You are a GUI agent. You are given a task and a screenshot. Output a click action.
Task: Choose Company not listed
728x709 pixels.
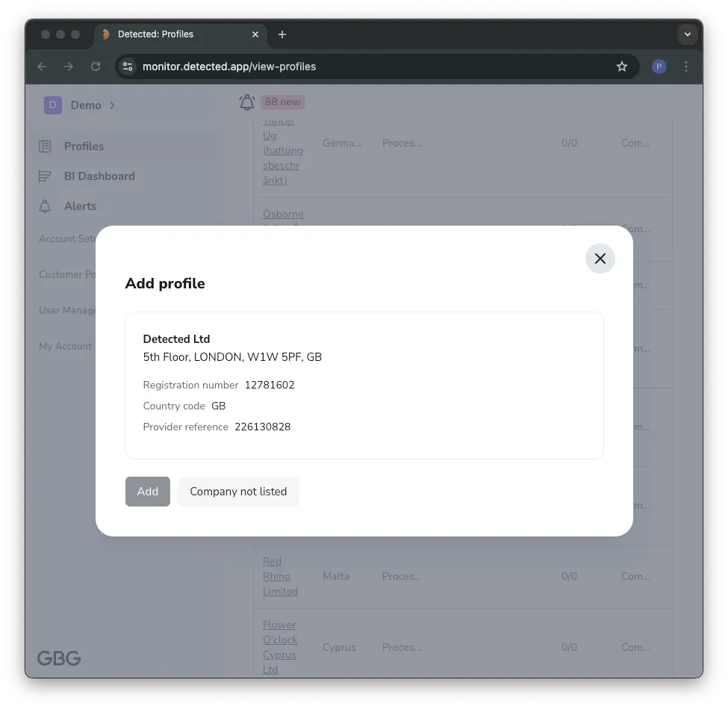click(238, 491)
